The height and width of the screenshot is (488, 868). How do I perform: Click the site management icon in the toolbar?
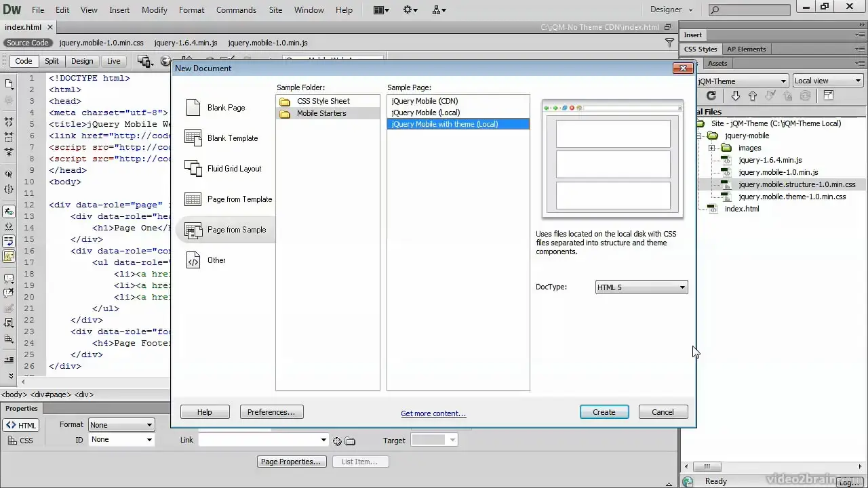click(437, 9)
